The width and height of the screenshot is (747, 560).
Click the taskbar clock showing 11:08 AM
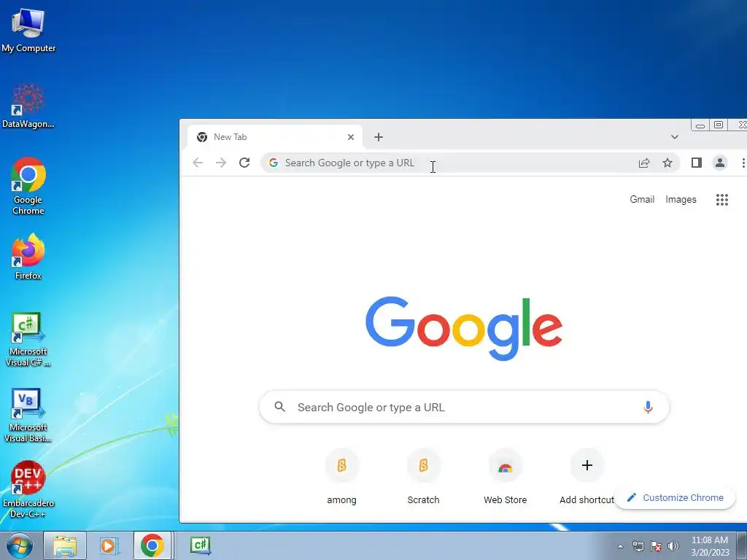click(x=710, y=546)
